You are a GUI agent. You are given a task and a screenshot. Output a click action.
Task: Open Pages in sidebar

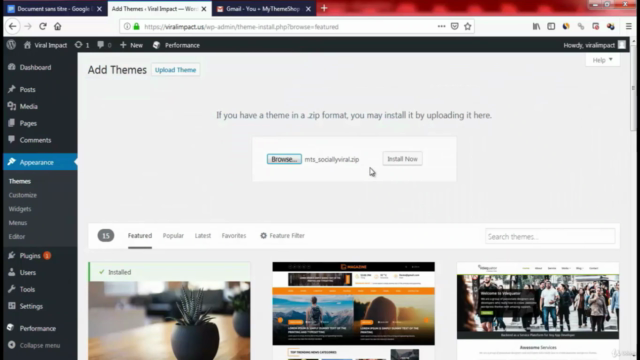28,123
